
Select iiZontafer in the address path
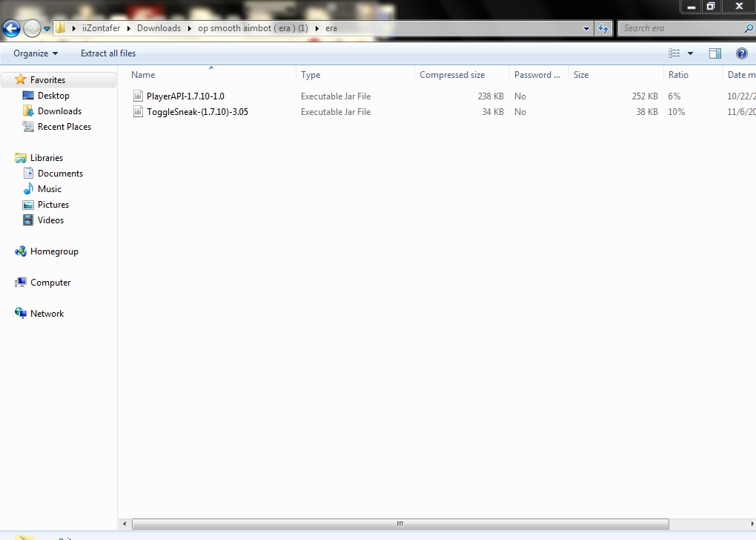pyautogui.click(x=102, y=28)
